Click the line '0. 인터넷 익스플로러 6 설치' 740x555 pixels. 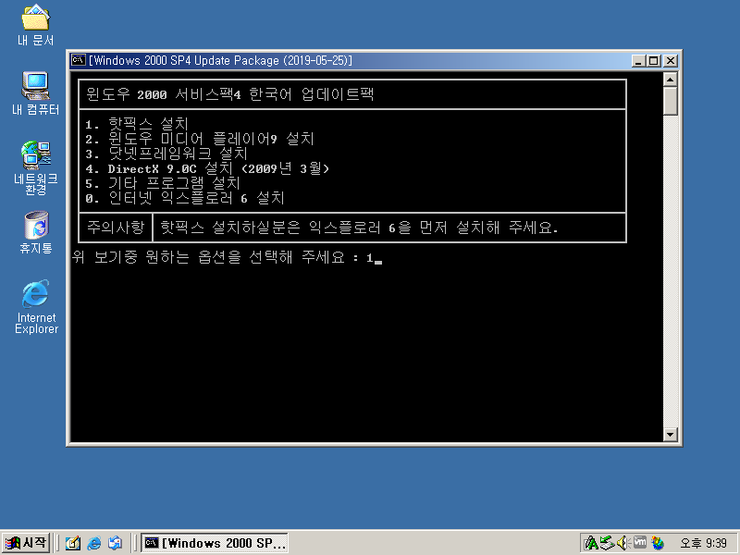coord(185,198)
